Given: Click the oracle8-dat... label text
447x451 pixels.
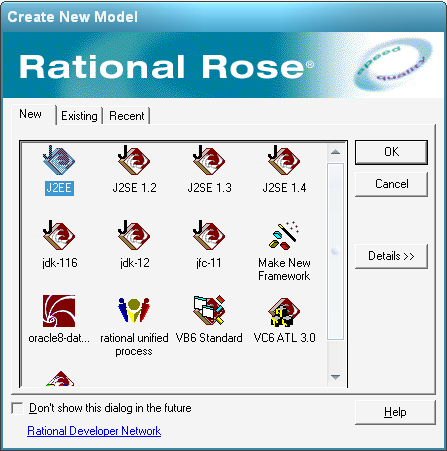Looking at the screenshot, I should coord(59,338).
